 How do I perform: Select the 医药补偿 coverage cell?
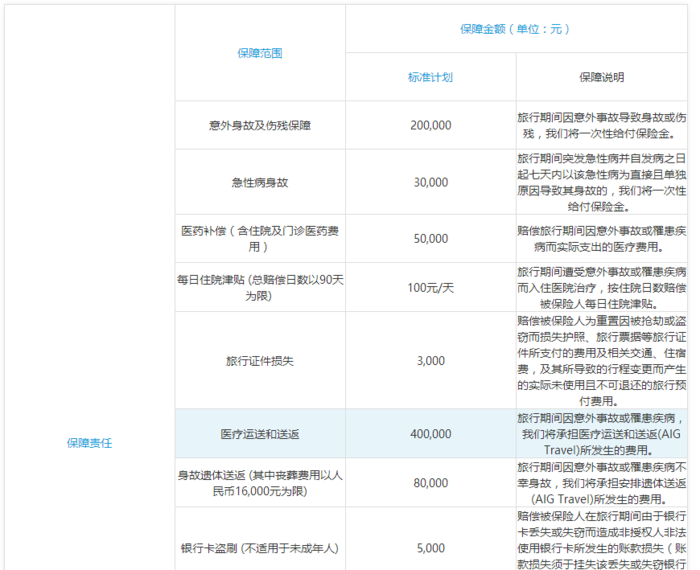pyautogui.click(x=260, y=238)
